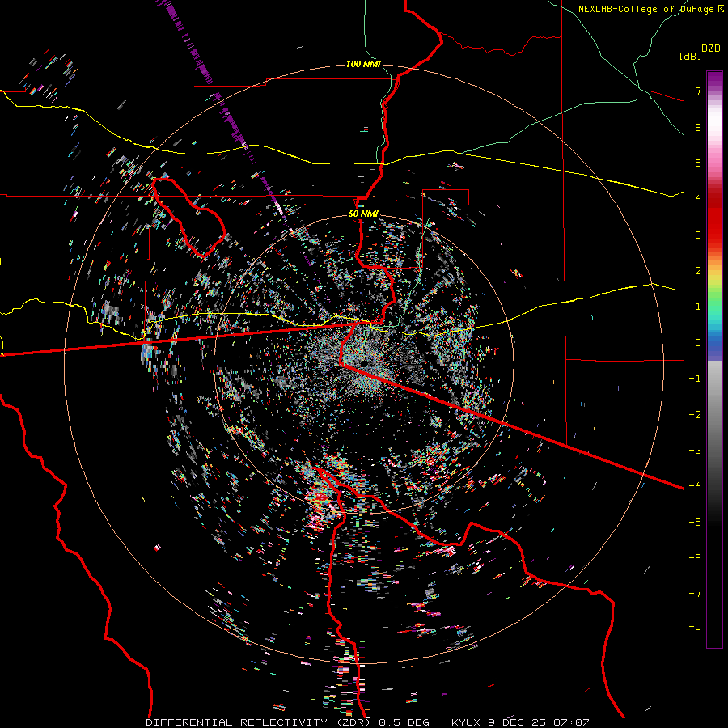
Task: Click the 4 value on the legend scale
Action: coord(698,199)
